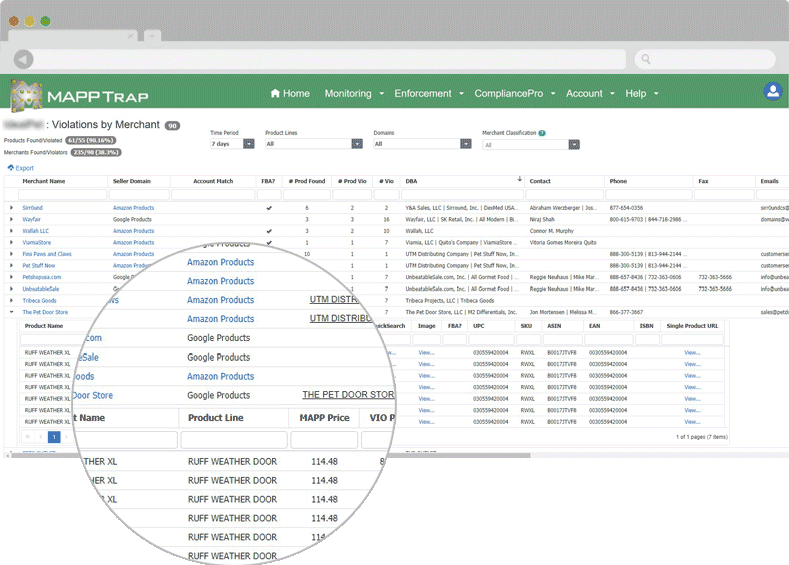Expand the Fins Paws and Claws row
This screenshot has height=565, width=789.
click(11, 254)
